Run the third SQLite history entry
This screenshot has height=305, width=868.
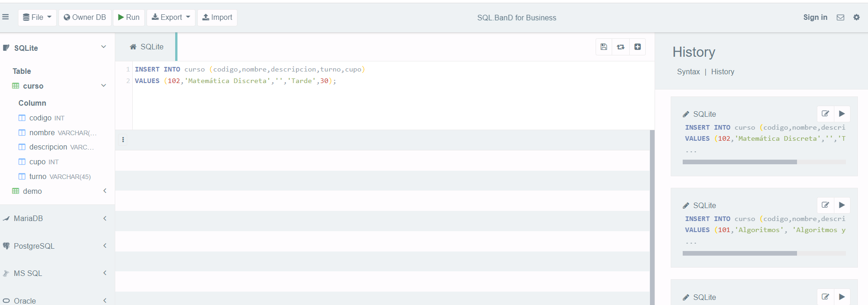pos(842,297)
